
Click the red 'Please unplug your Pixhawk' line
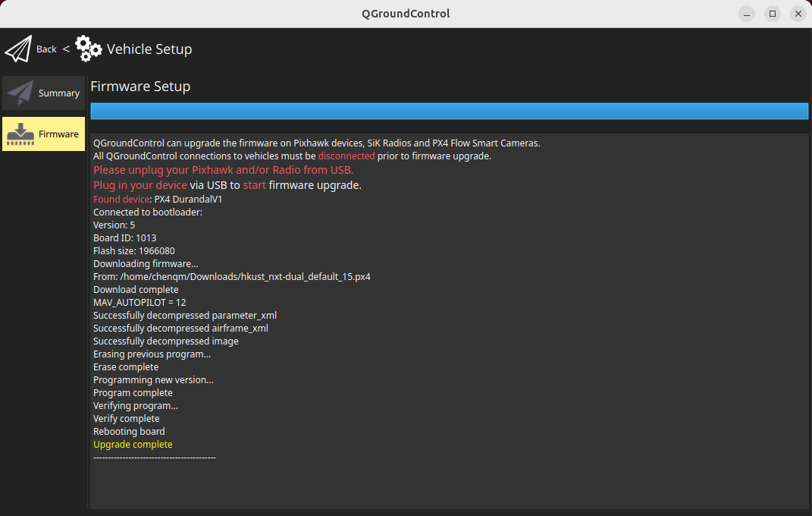(223, 170)
